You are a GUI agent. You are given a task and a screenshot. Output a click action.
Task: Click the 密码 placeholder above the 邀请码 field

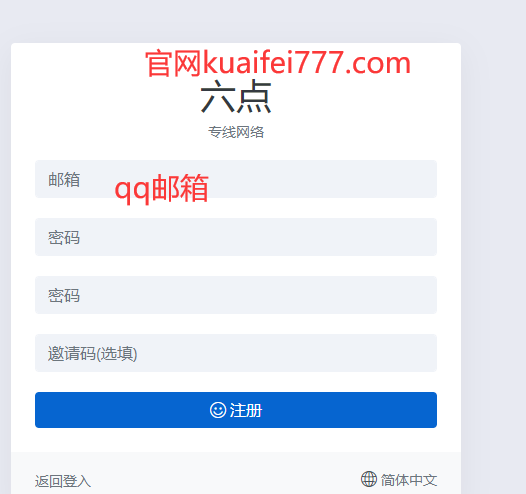pos(64,295)
